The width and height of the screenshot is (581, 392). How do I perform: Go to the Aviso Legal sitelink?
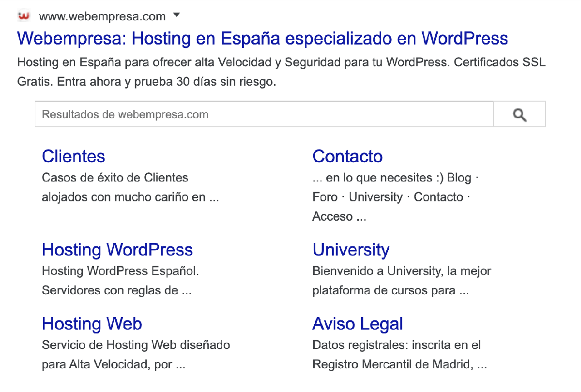(x=358, y=324)
